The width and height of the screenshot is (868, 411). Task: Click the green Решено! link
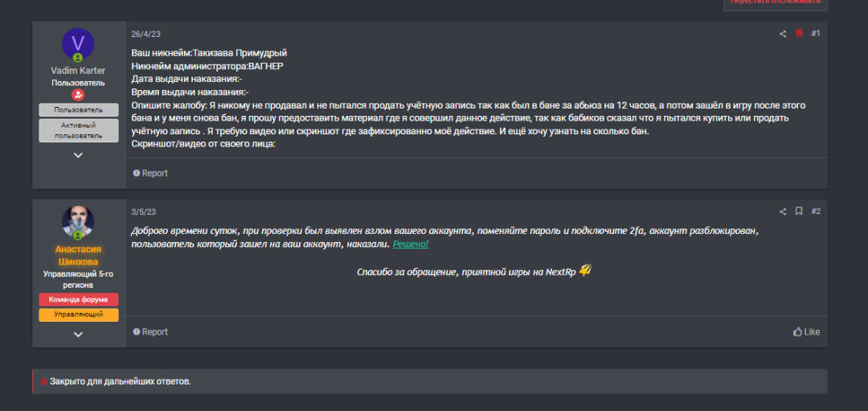coord(411,244)
